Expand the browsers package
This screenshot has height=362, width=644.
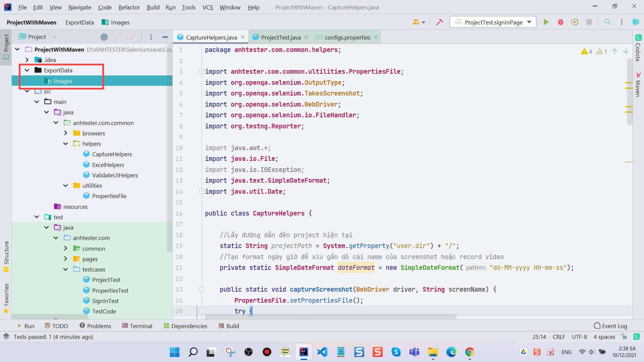point(66,133)
